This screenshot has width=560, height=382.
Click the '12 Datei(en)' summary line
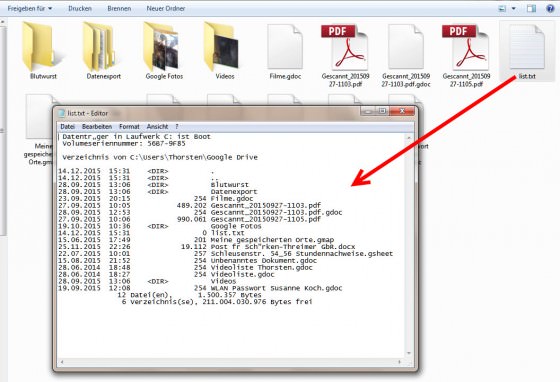pos(189,295)
